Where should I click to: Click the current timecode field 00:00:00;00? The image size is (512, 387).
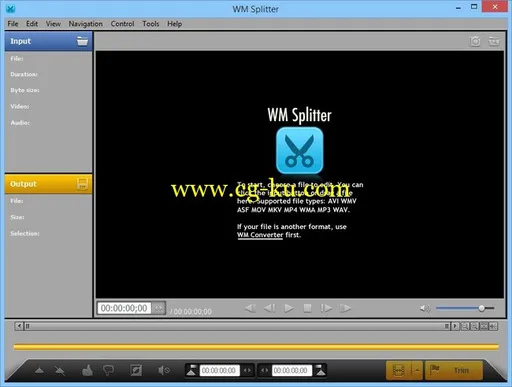124,308
